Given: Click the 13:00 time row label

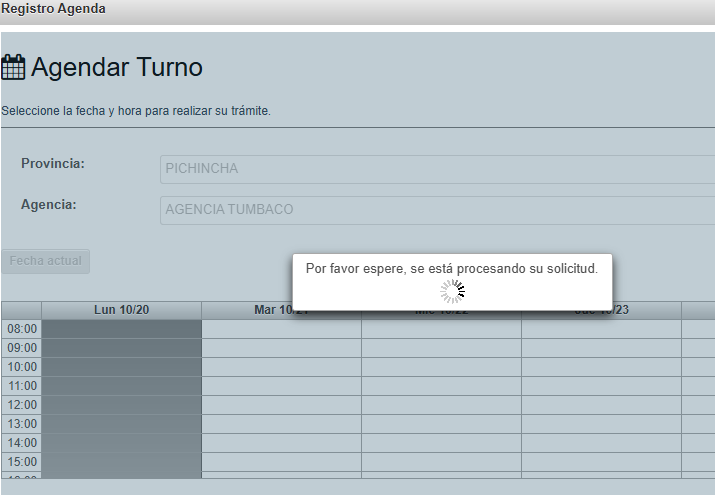Looking at the screenshot, I should [x=22, y=424].
